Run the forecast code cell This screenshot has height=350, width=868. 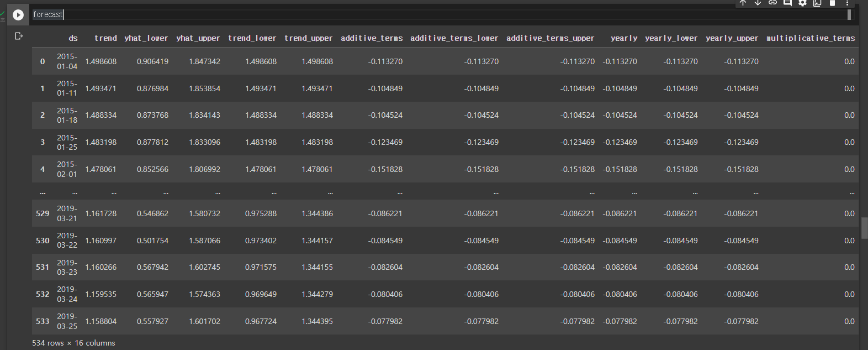18,15
